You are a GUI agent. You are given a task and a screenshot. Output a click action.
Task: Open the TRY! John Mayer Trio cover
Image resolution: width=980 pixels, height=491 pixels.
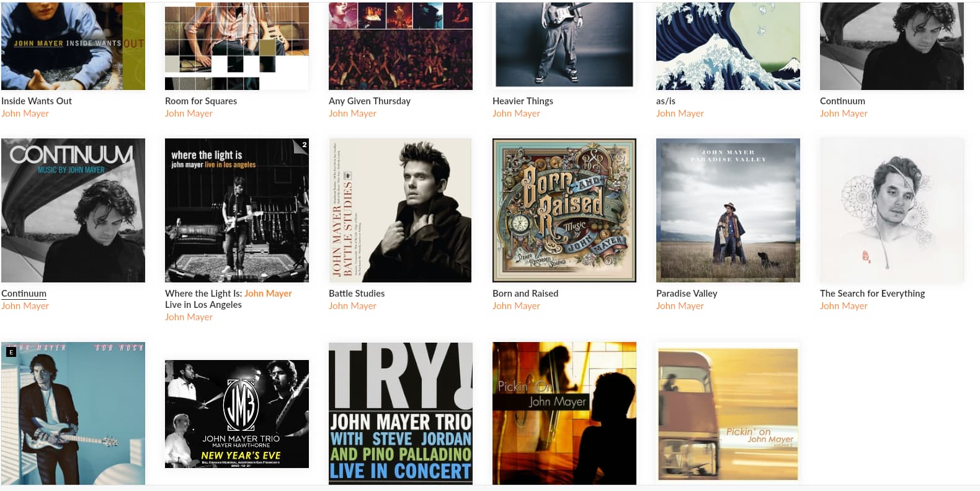tap(401, 413)
